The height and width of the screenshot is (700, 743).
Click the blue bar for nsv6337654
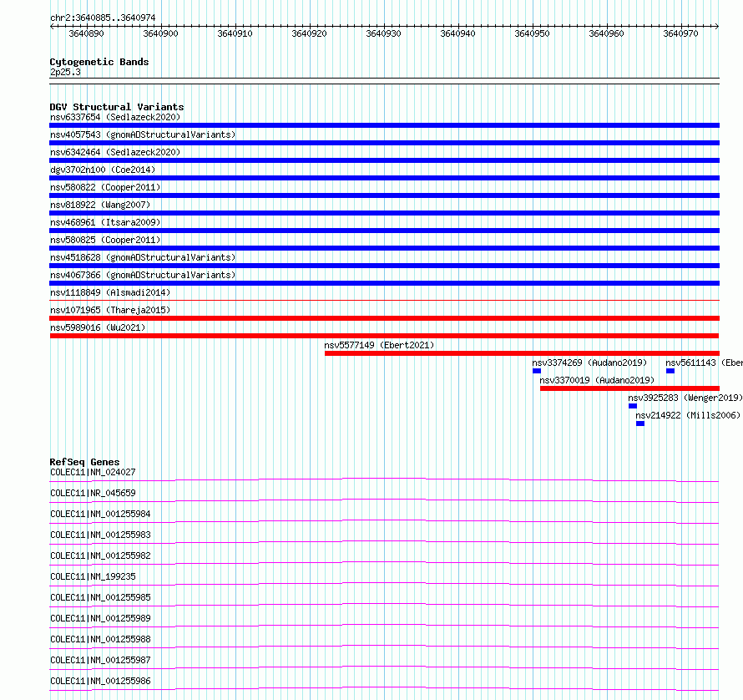(384, 125)
